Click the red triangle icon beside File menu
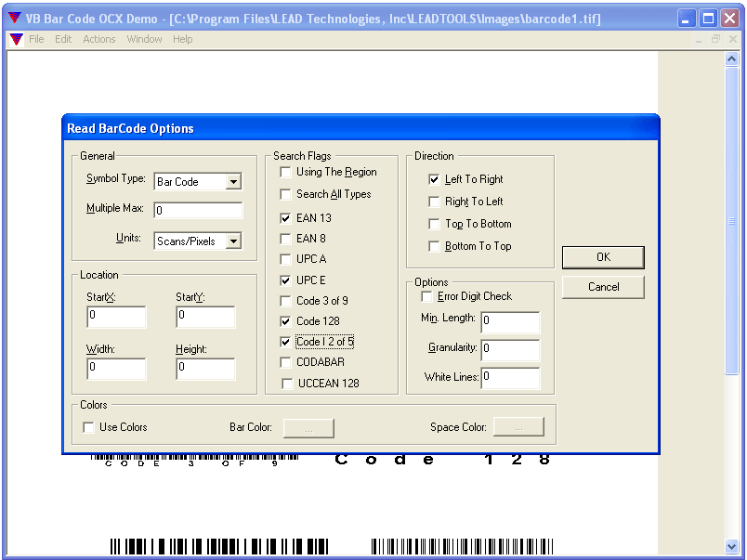Image resolution: width=747 pixels, height=560 pixels. 15,39
